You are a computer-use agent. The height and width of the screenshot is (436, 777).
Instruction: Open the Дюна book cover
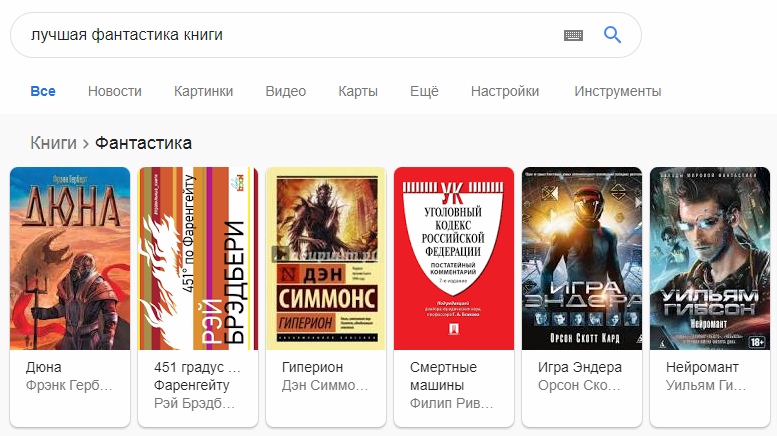(70, 258)
